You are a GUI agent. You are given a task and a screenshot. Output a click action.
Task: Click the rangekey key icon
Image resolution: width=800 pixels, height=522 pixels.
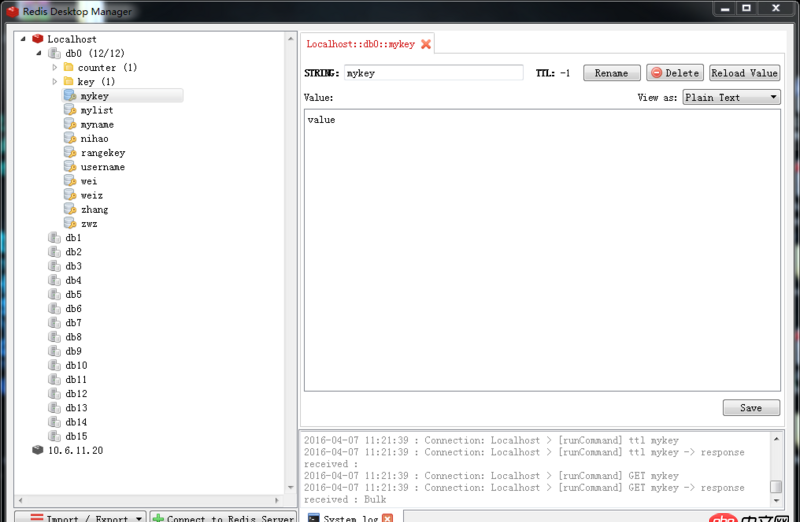70,153
